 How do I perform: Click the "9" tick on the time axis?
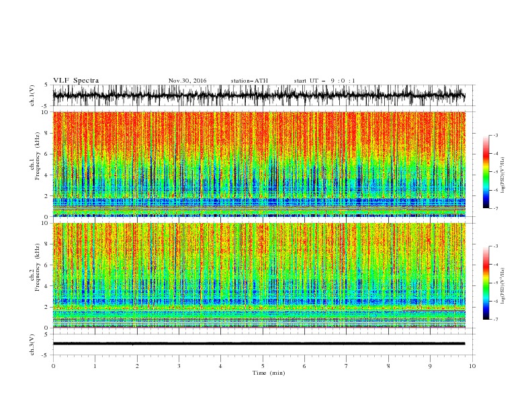430,366
